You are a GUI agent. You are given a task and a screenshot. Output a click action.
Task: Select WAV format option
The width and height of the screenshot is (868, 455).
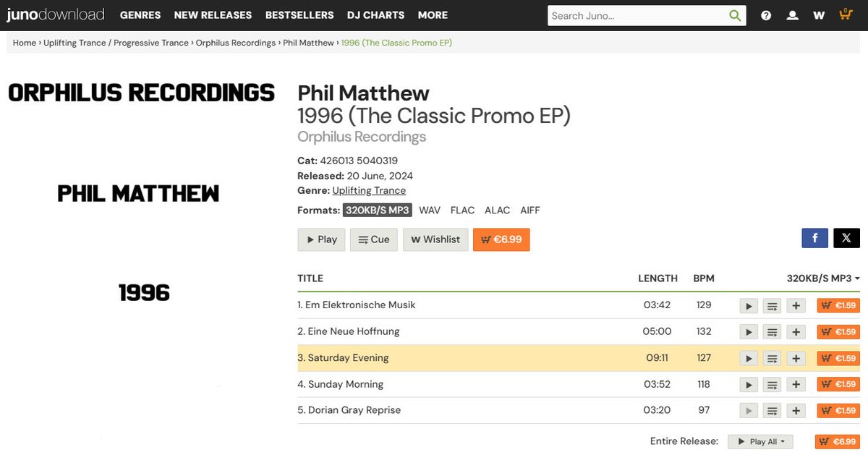430,211
